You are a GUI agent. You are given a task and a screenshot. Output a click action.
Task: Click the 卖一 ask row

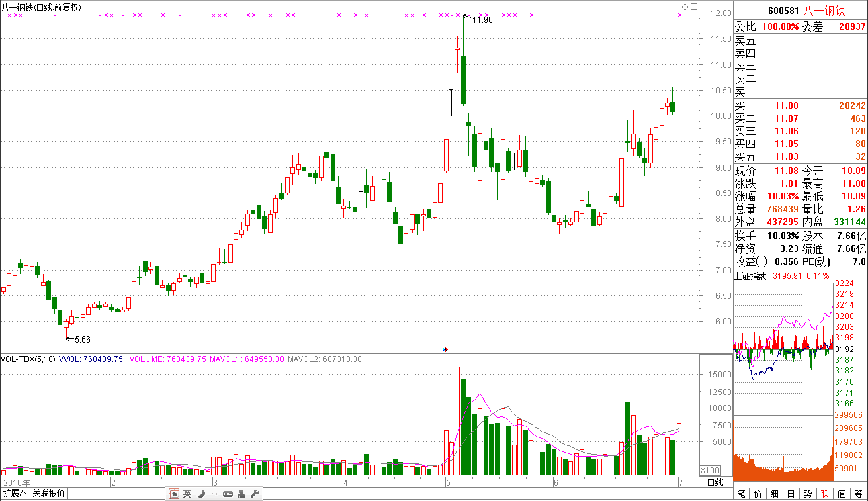point(800,91)
